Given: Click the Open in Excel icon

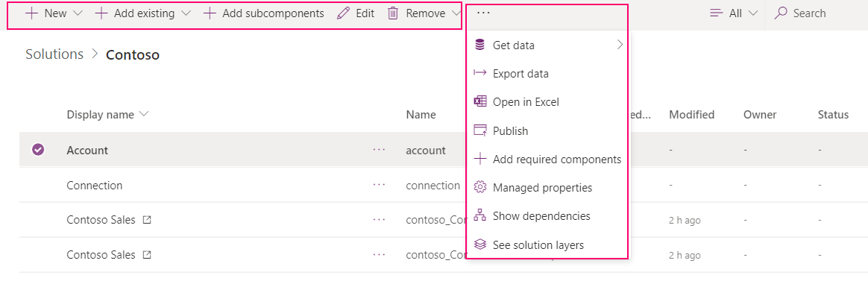Looking at the screenshot, I should pyautogui.click(x=480, y=102).
